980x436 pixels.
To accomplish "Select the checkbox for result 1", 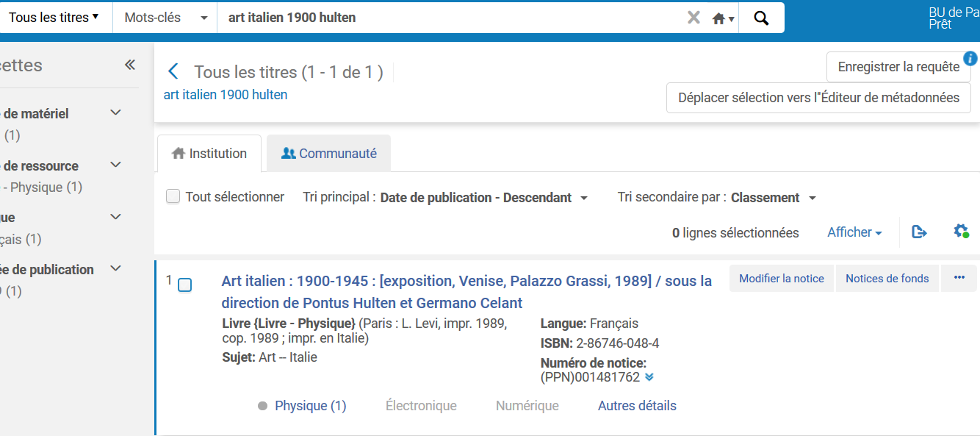I will tap(185, 285).
